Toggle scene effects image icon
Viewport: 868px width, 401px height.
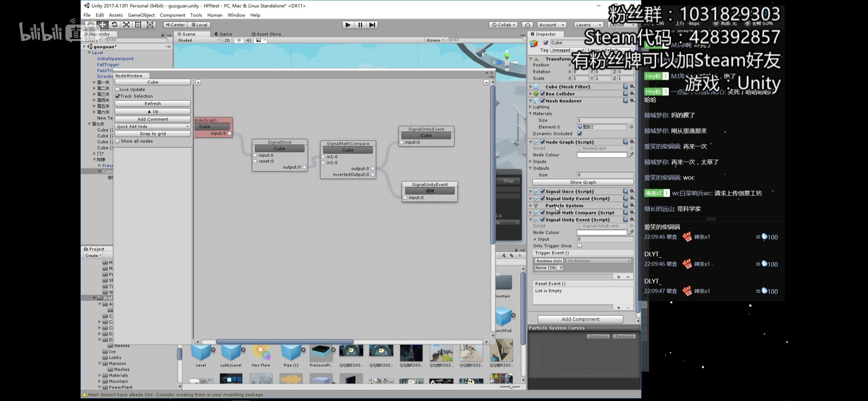tap(259, 40)
